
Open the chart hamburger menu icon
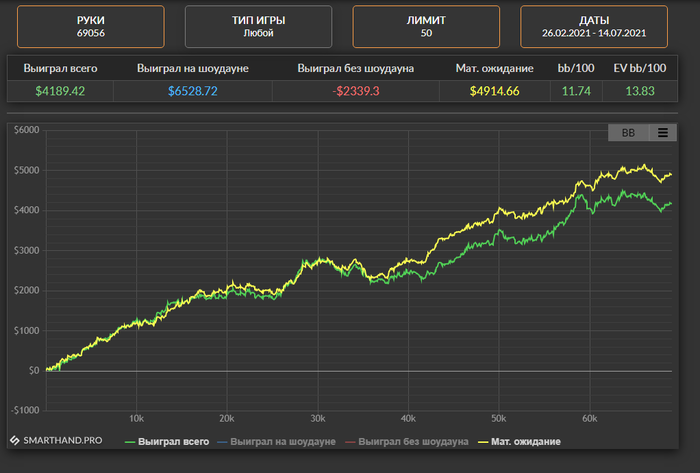(662, 133)
